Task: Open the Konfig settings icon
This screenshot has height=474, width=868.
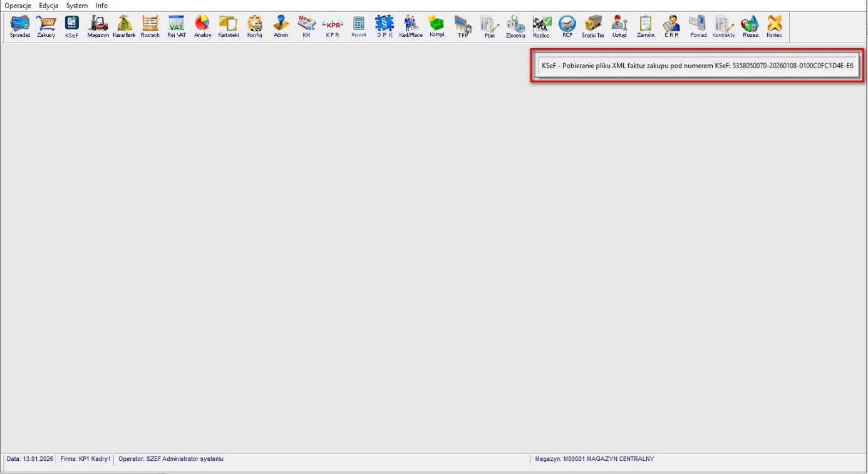Action: [254, 26]
